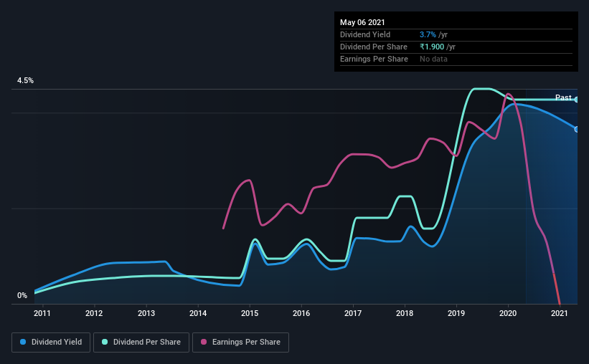Image resolution: width=589 pixels, height=364 pixels.
Task: Click the Earnings Per Share No data row
Action: coord(456,59)
